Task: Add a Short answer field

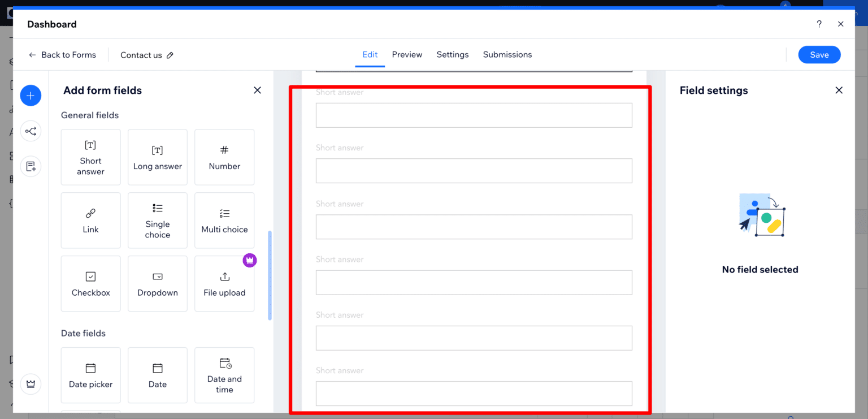Action: pos(90,157)
